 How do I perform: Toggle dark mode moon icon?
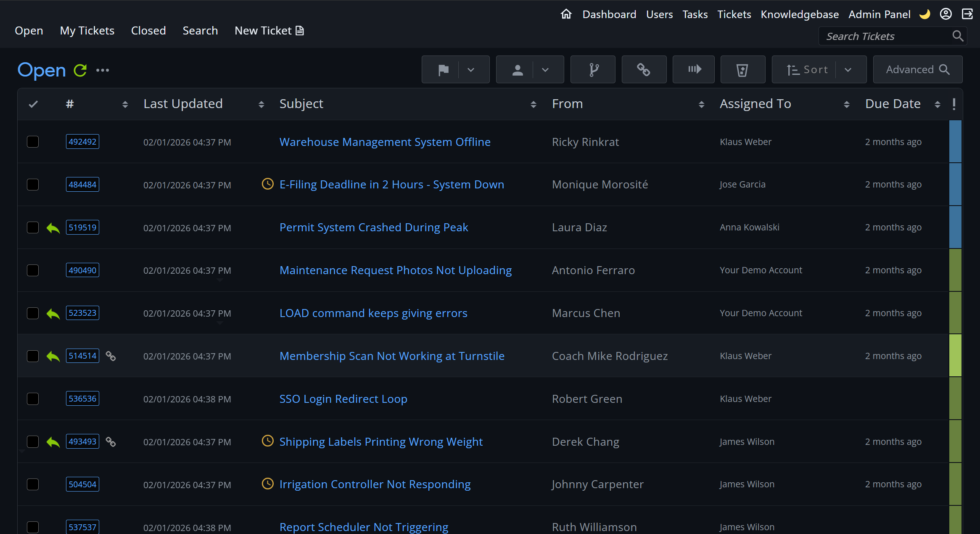pos(925,14)
